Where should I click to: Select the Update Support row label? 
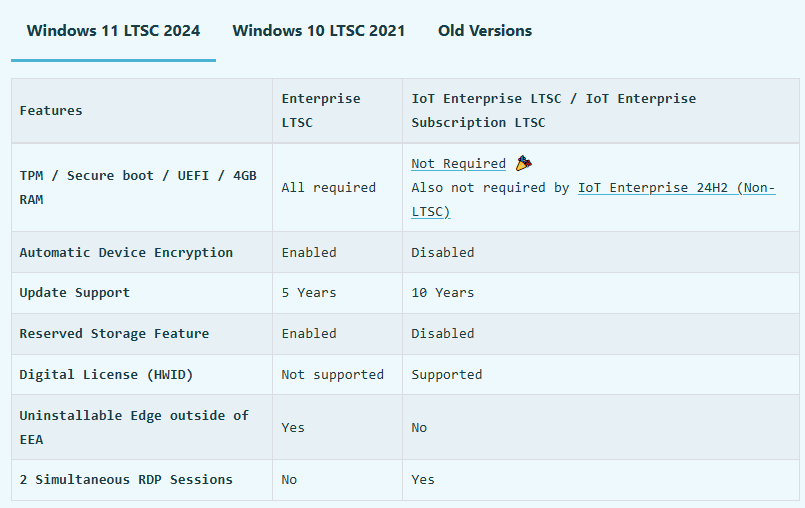[75, 293]
